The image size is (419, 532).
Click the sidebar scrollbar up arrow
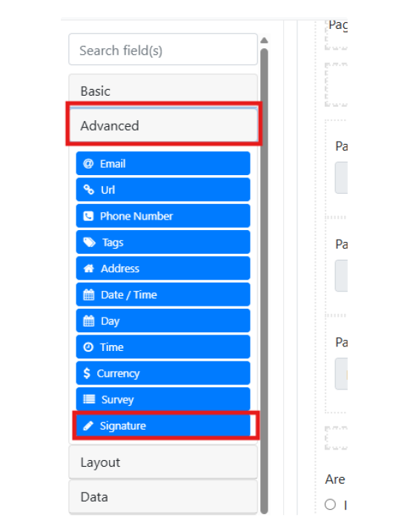click(265, 40)
